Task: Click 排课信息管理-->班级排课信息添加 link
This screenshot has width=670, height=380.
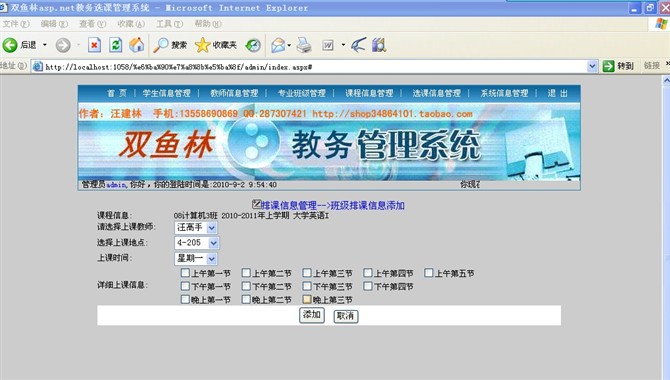Action: [332, 206]
